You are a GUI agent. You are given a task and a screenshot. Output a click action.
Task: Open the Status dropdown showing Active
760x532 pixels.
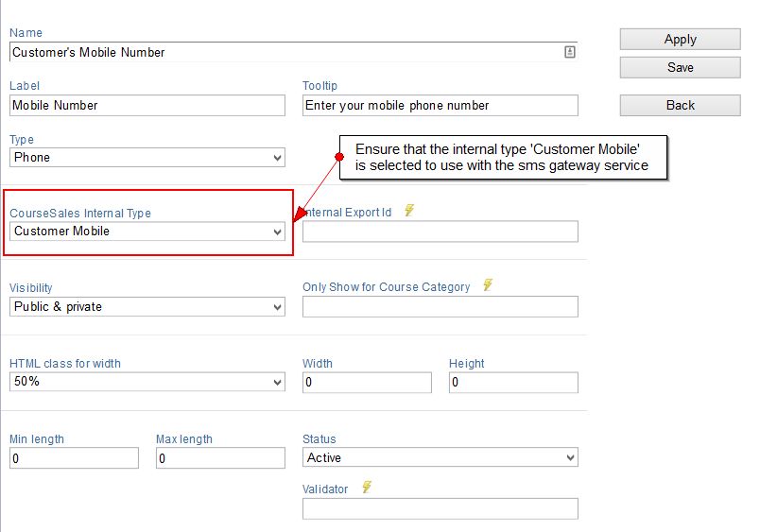click(440, 457)
